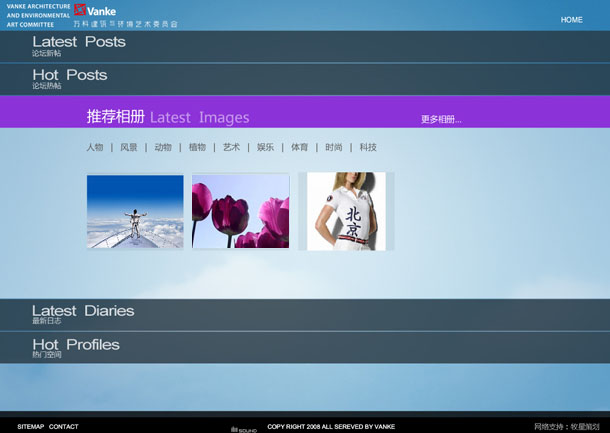The width and height of the screenshot is (610, 433).
Task: Switch to the 植物 category
Action: [x=197, y=147]
